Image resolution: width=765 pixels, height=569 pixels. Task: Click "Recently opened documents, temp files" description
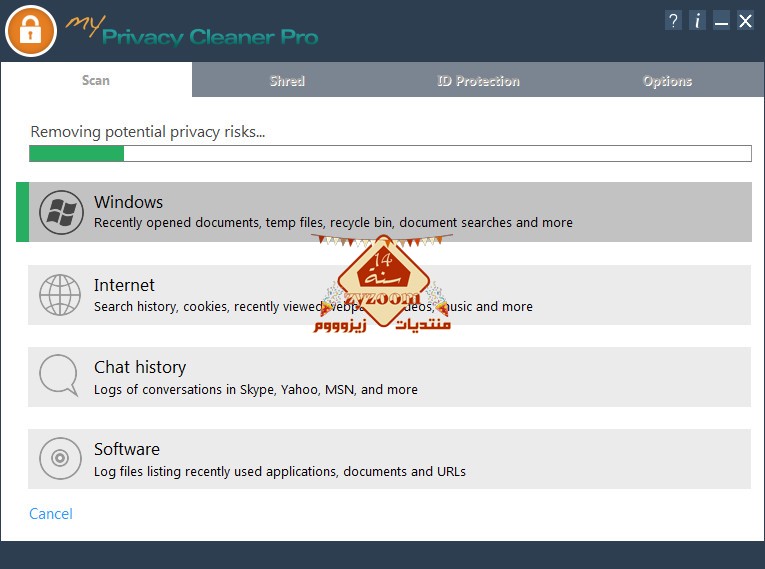tap(333, 223)
